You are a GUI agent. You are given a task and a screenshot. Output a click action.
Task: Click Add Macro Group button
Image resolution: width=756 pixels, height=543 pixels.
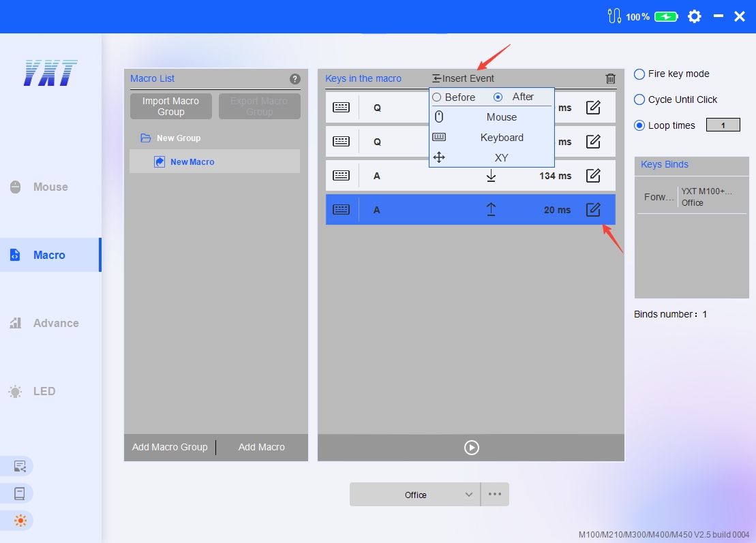pos(170,447)
